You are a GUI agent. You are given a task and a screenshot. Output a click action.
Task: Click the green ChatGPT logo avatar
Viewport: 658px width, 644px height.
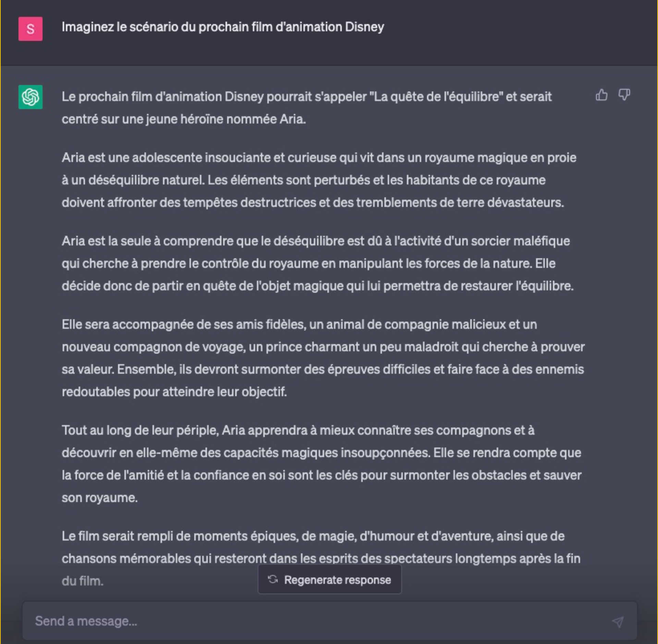coord(31,97)
